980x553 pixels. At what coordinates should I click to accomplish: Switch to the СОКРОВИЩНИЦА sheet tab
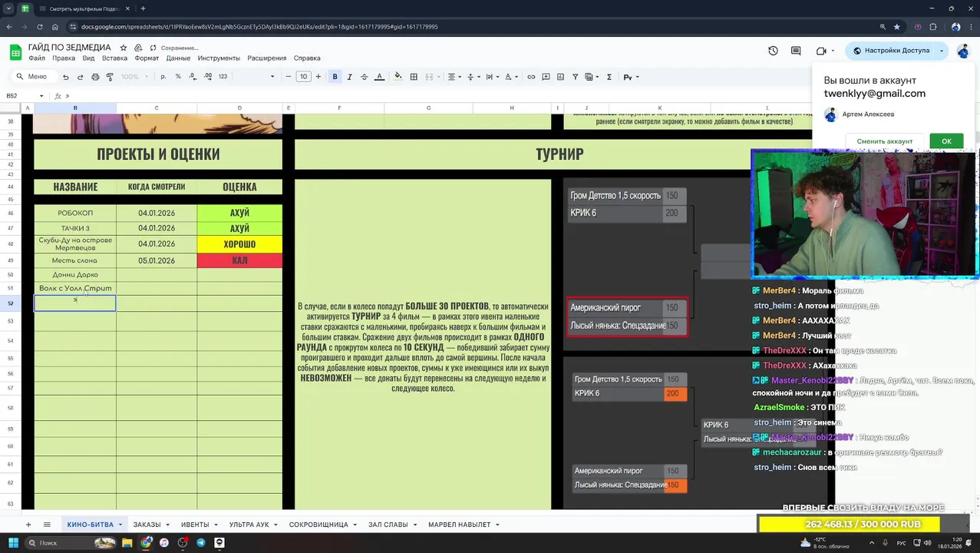point(318,525)
